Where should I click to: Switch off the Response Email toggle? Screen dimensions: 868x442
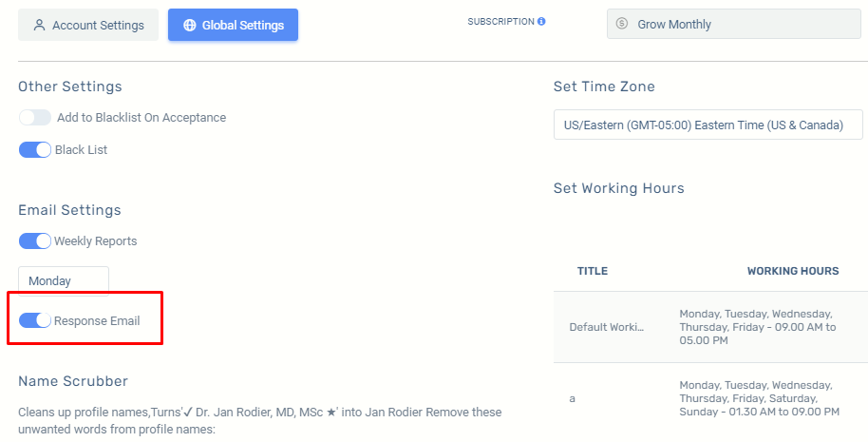click(x=35, y=320)
